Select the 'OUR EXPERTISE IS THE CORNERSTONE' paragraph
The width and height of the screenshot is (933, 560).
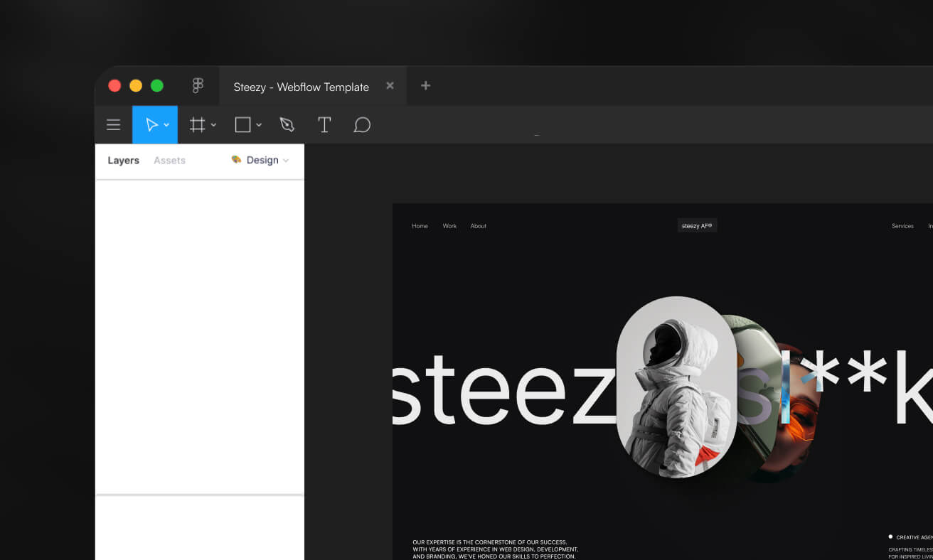496,549
